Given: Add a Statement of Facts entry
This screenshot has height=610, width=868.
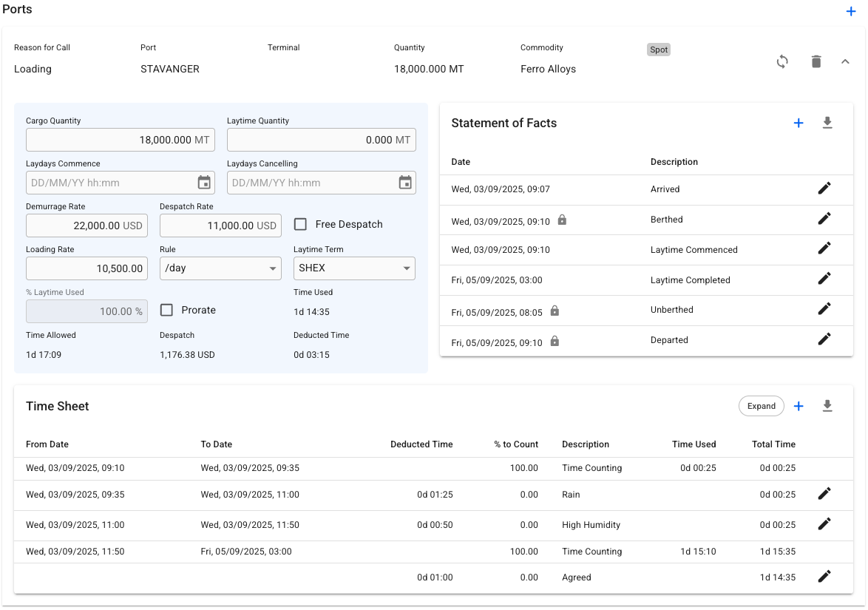Looking at the screenshot, I should [x=799, y=123].
